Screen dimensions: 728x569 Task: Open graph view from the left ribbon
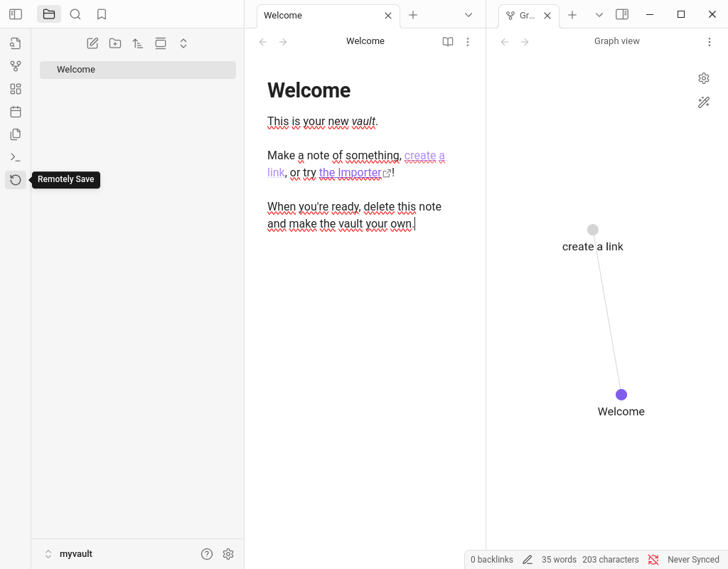[x=15, y=66]
